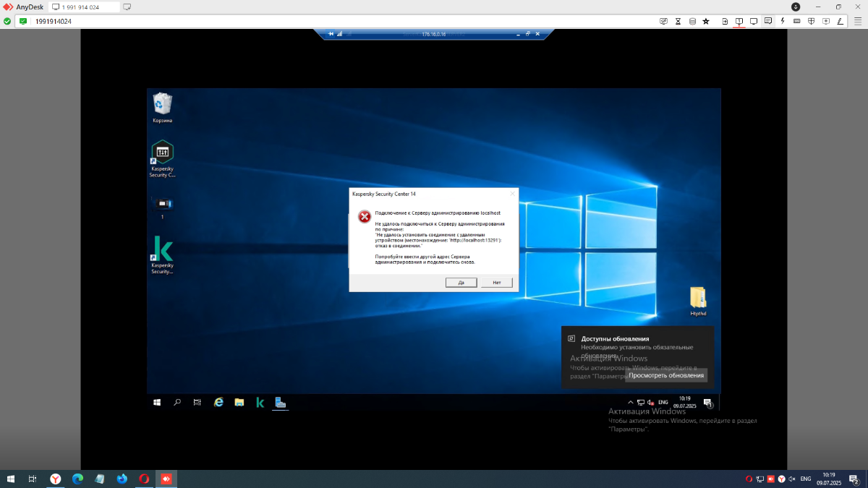Screen dimensions: 868x488
Task: Launch Firefox from the local taskbar
Action: coord(122,479)
